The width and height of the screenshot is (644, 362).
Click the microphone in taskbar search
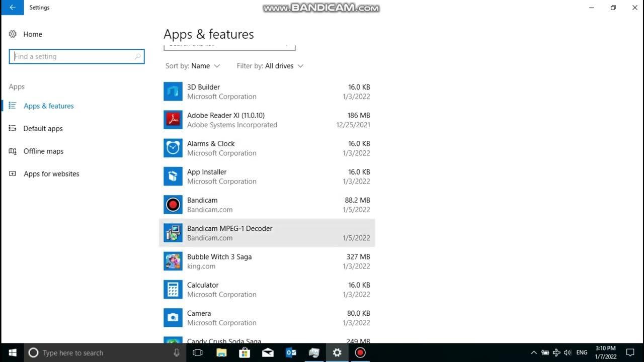click(177, 352)
